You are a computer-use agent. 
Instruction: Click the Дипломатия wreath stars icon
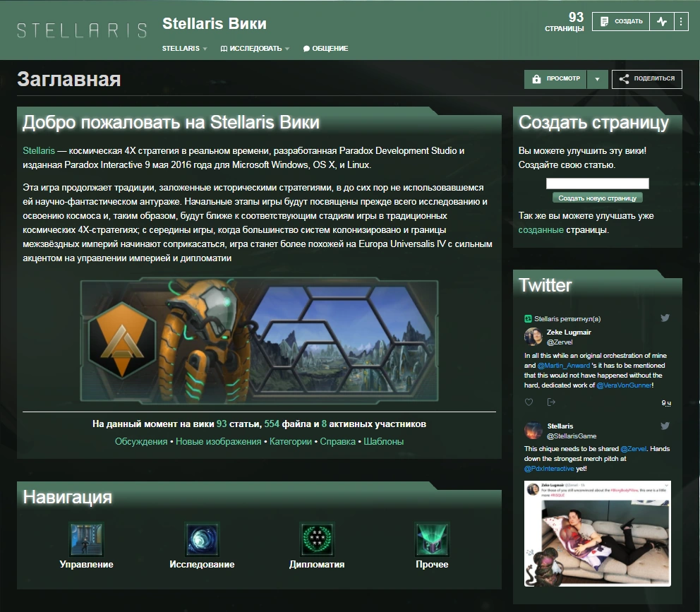tap(317, 539)
